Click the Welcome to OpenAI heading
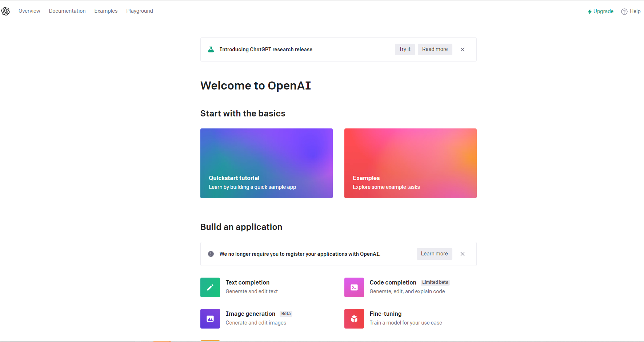644x342 pixels. coord(256,85)
